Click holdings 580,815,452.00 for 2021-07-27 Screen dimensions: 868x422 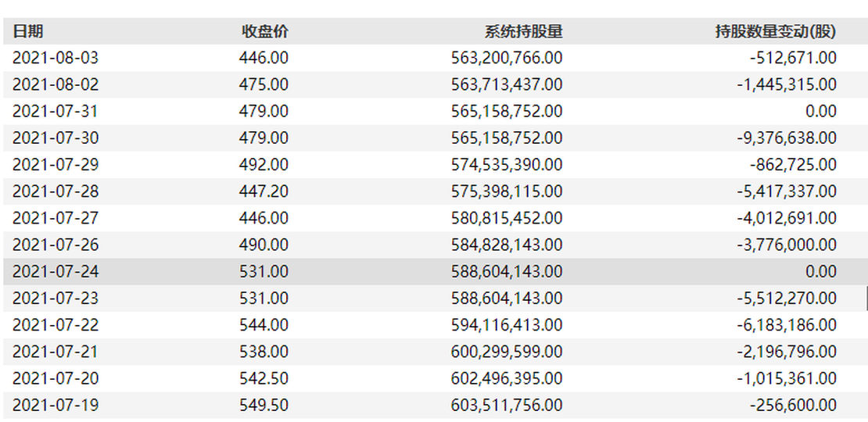[507, 218]
